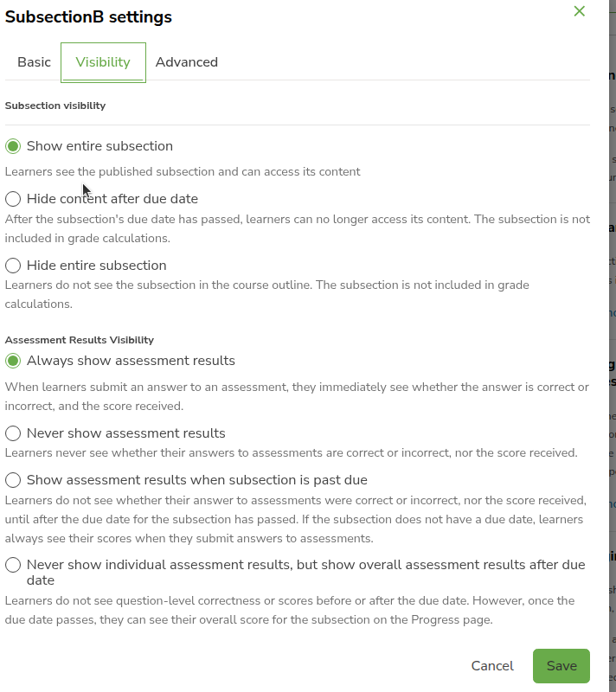Choose the Never show assessment results radio circle
This screenshot has width=616, height=692.
click(x=13, y=433)
